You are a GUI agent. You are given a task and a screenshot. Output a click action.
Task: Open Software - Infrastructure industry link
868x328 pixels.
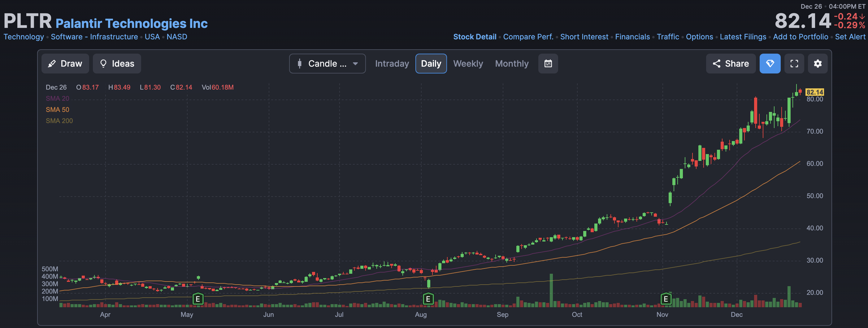coord(94,37)
